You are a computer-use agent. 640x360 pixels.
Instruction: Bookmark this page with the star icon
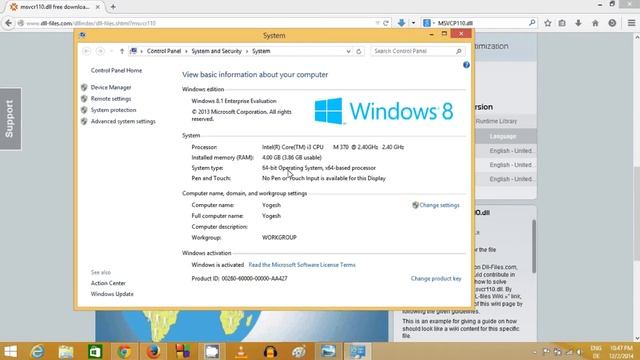click(x=548, y=23)
